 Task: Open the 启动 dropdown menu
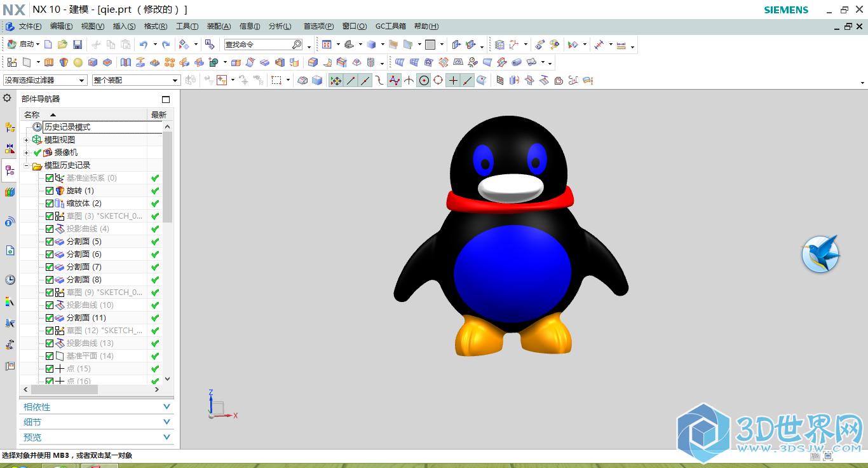pos(24,45)
